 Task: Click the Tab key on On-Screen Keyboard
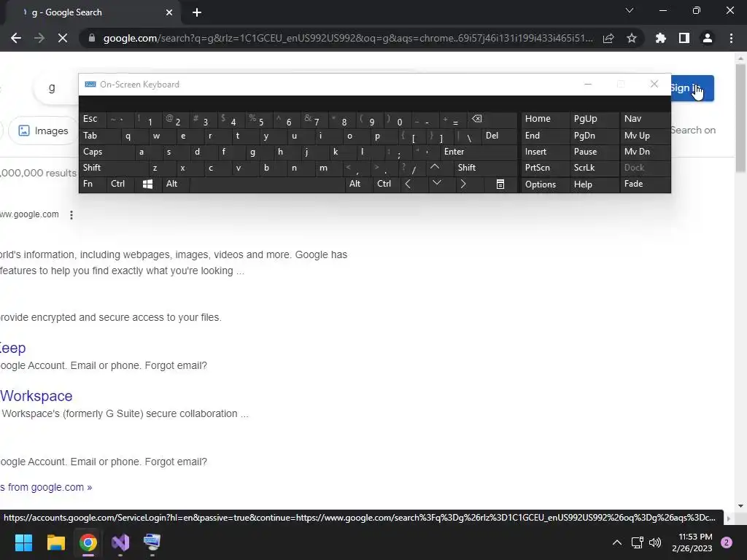coord(100,136)
